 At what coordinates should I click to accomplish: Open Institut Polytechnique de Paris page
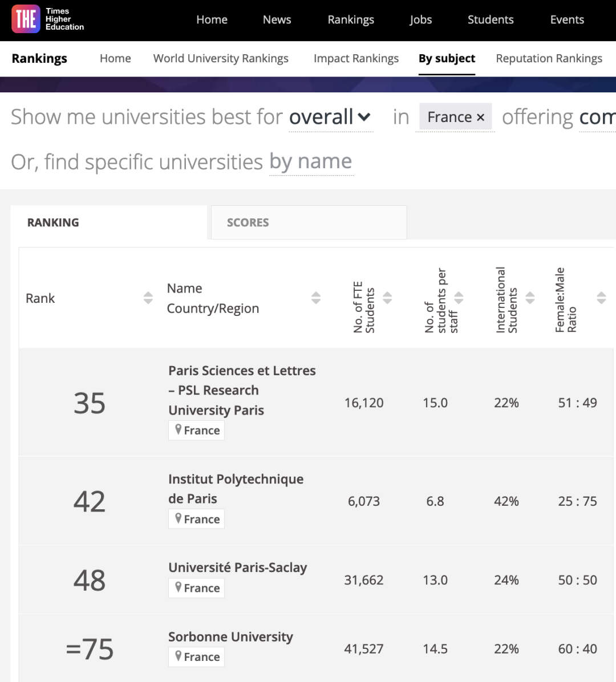pyautogui.click(x=236, y=489)
